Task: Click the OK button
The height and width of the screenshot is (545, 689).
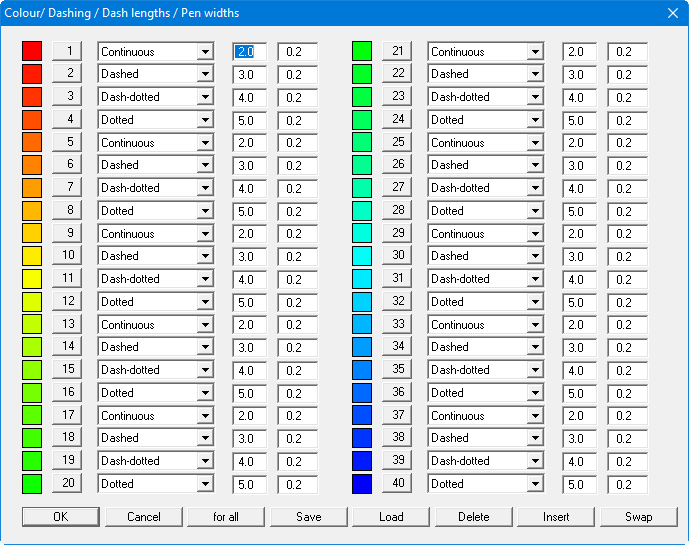Action: (x=60, y=517)
